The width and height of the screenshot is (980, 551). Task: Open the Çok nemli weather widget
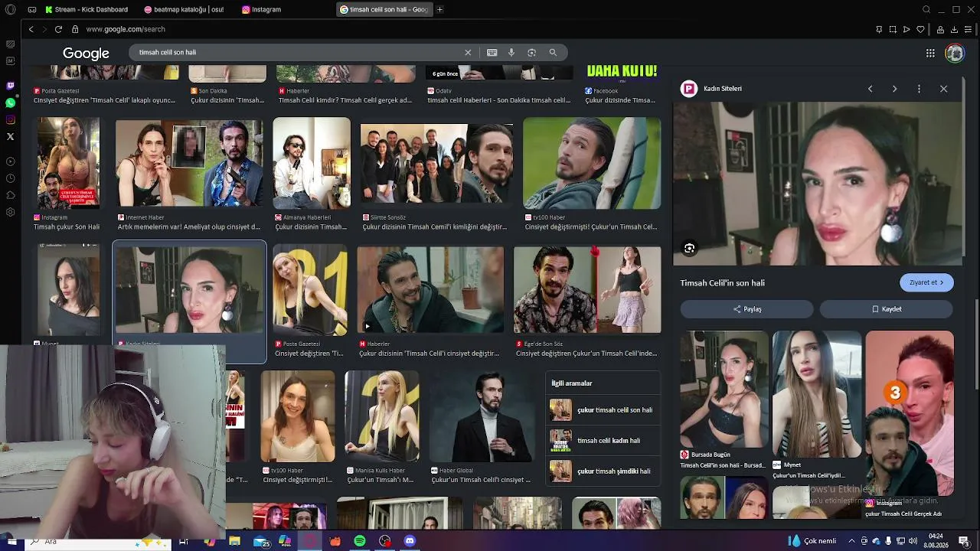(x=812, y=541)
